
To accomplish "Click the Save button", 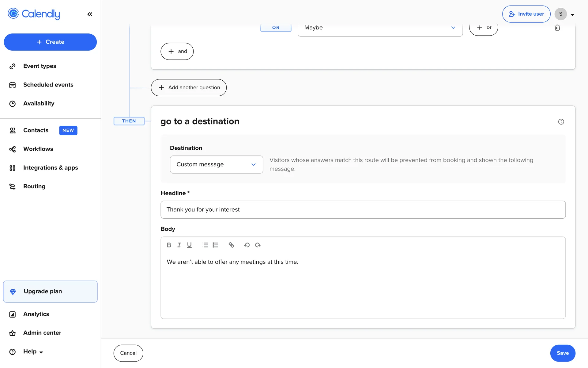I will [x=562, y=353].
